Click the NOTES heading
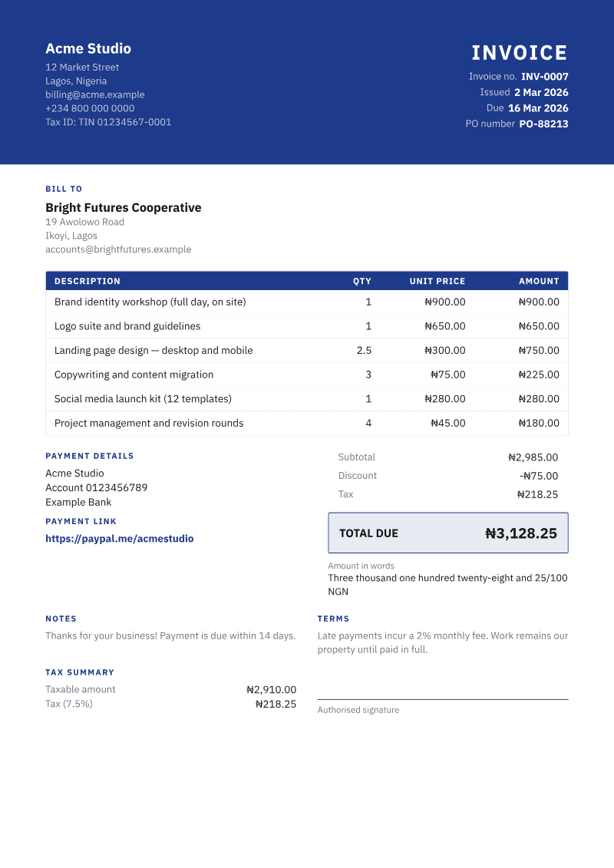Viewport: 614px width, 868px height. tap(61, 619)
